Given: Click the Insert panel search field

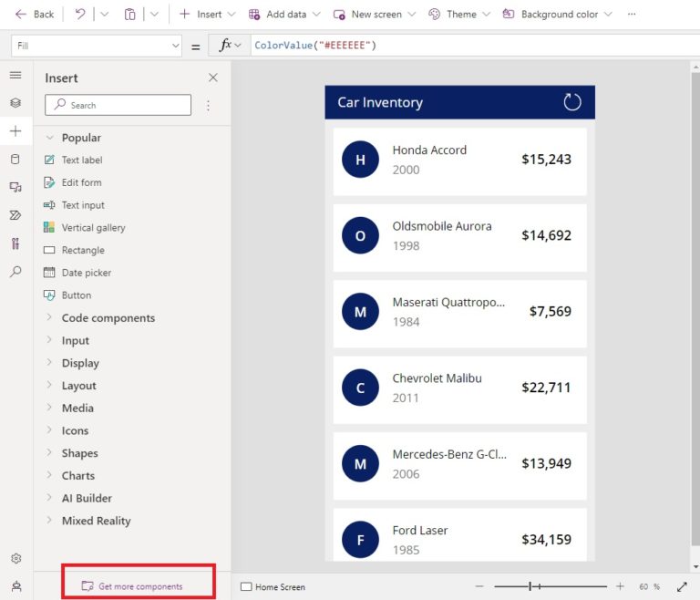Looking at the screenshot, I should pos(118,105).
